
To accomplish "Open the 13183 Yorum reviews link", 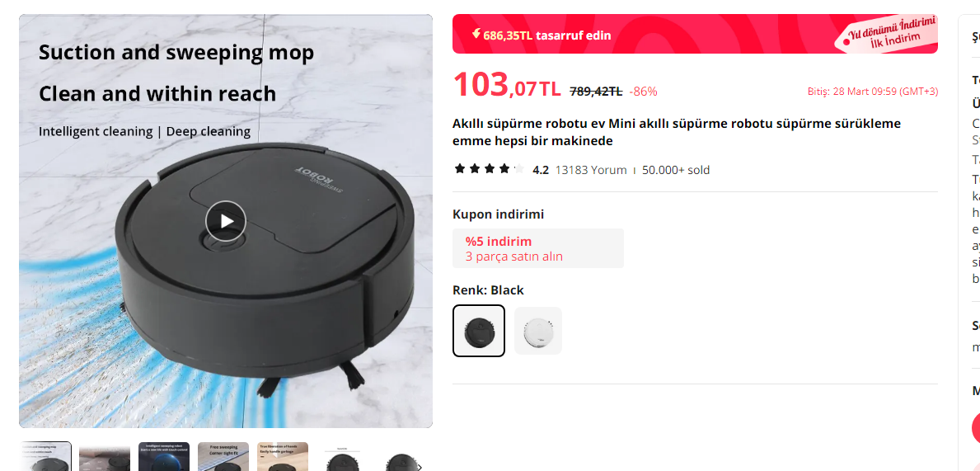I will point(591,169).
